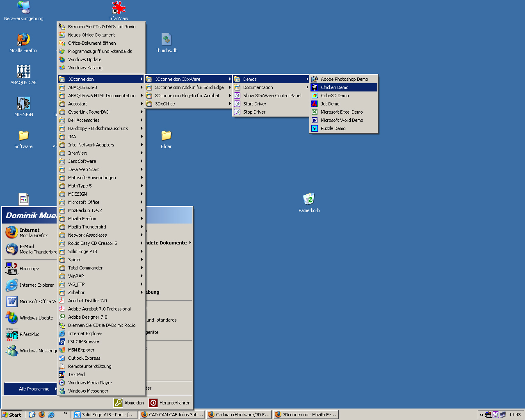The image size is (525, 420).
Task: Open Neues Office-Dokument
Action: [101, 35]
